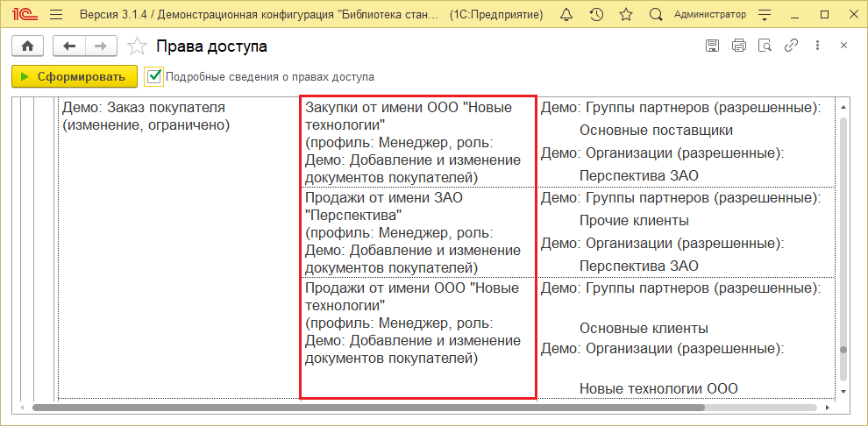The width and height of the screenshot is (868, 426).
Task: Click the 1C logo icon
Action: coord(26,15)
